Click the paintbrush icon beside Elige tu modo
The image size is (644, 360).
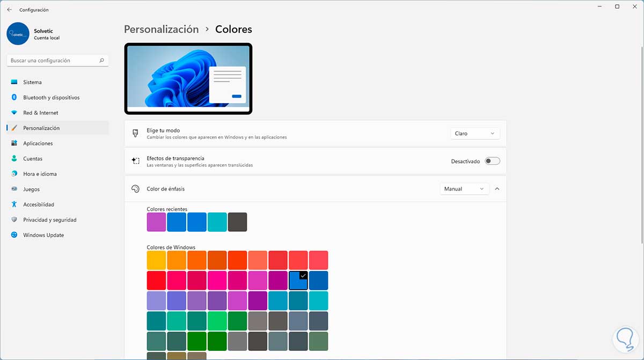(x=135, y=134)
